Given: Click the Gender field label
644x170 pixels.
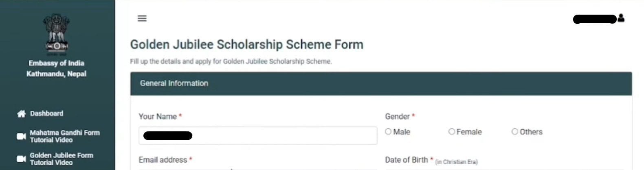Looking at the screenshot, I should pos(397,117).
